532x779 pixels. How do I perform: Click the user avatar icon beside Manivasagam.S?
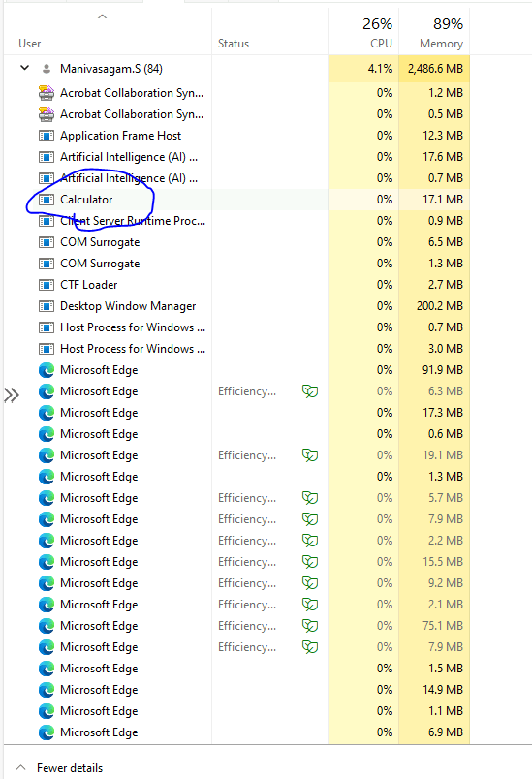(47, 69)
